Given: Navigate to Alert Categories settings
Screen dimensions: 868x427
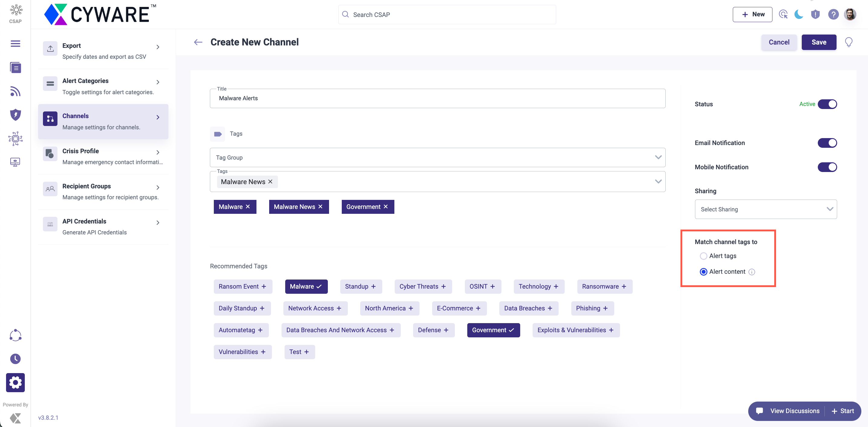Looking at the screenshot, I should tap(103, 86).
